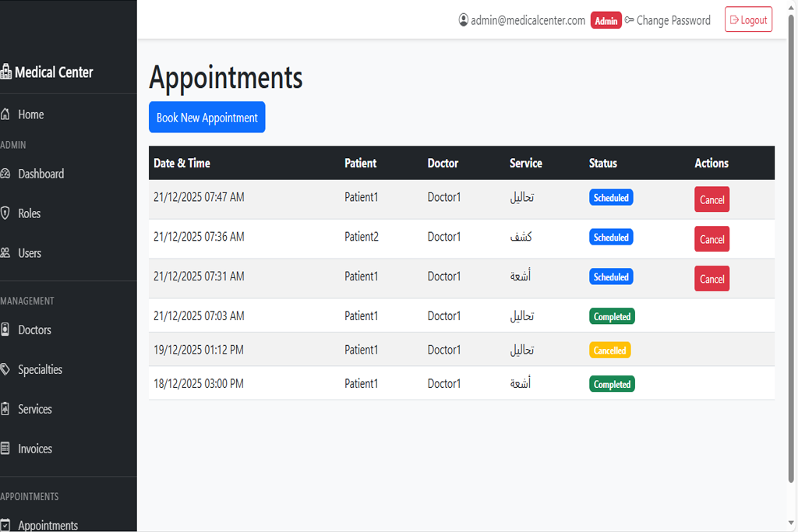This screenshot has width=798, height=532.
Task: Log out using the Logout button
Action: [x=748, y=20]
